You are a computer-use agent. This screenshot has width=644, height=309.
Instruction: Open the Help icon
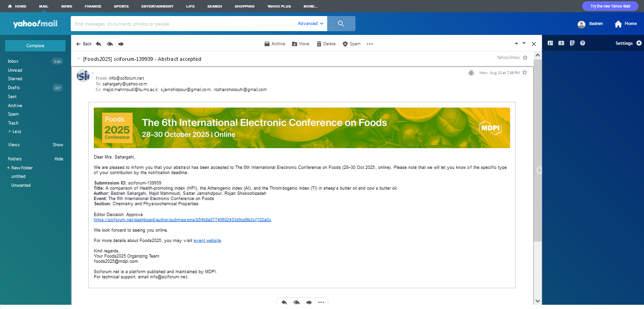[583, 43]
